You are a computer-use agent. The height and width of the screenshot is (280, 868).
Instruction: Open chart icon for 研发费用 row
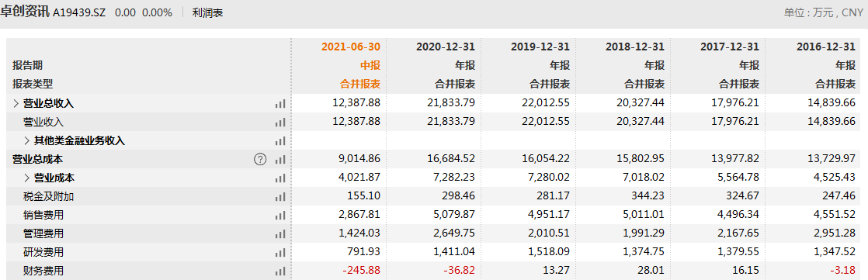point(280,252)
